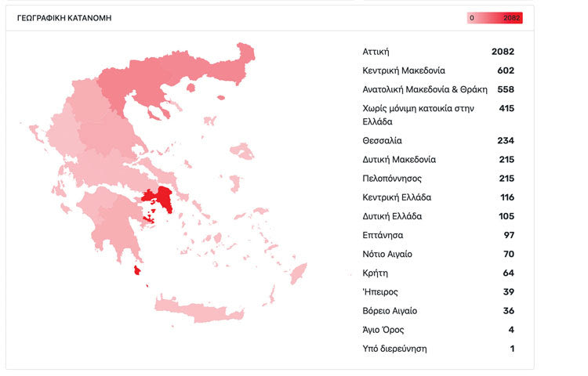Click the red 0–2082 color scale legend

[x=495, y=18]
